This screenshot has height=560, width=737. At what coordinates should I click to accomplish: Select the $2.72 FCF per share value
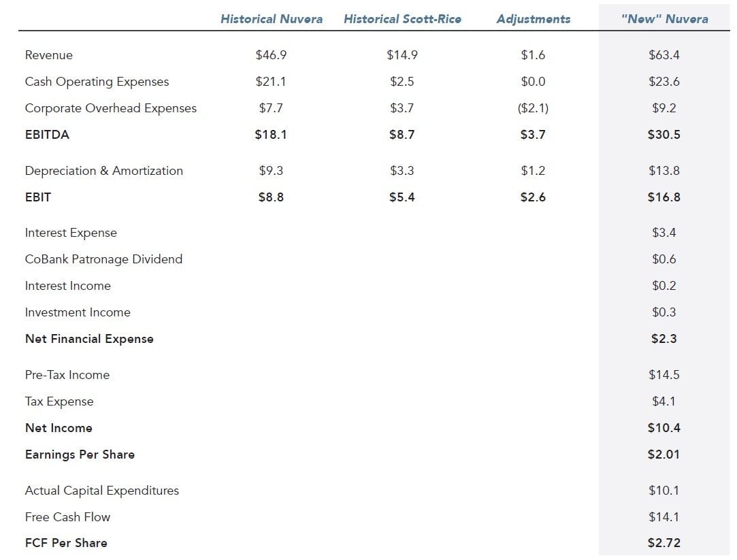[664, 543]
